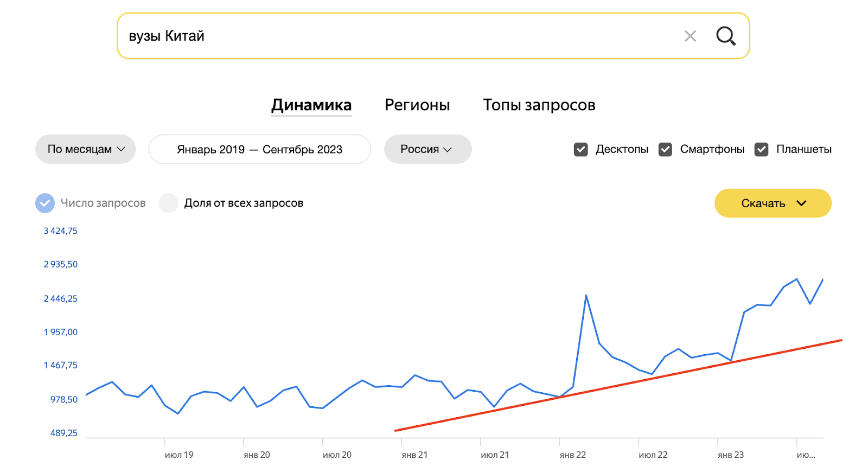Click the y-axis value 2 935,50
This screenshot has height=466, width=868.
pyautogui.click(x=61, y=264)
